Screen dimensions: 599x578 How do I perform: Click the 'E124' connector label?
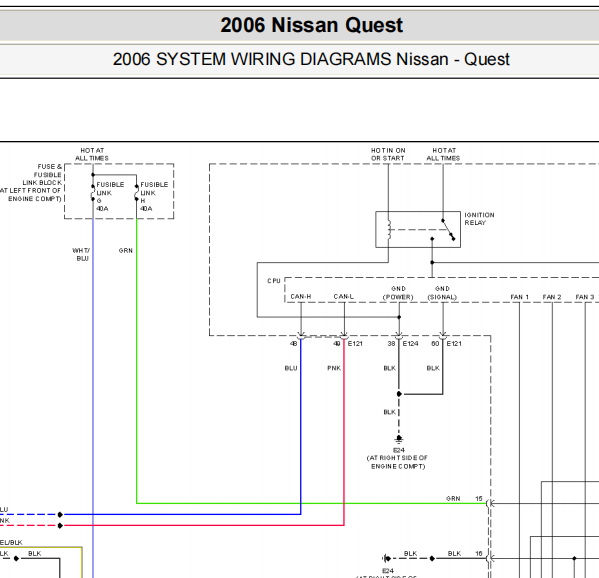411,343
